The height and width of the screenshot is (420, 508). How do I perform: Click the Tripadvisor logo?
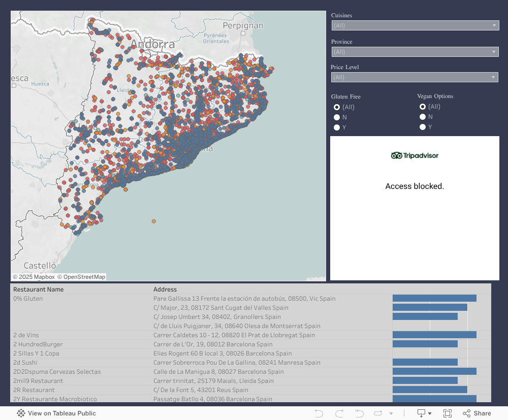tap(415, 155)
